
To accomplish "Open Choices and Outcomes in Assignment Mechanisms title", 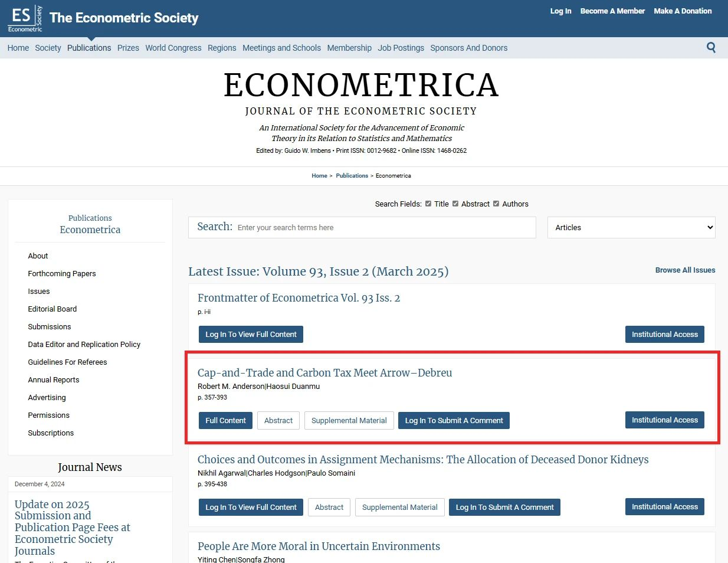I will [423, 460].
